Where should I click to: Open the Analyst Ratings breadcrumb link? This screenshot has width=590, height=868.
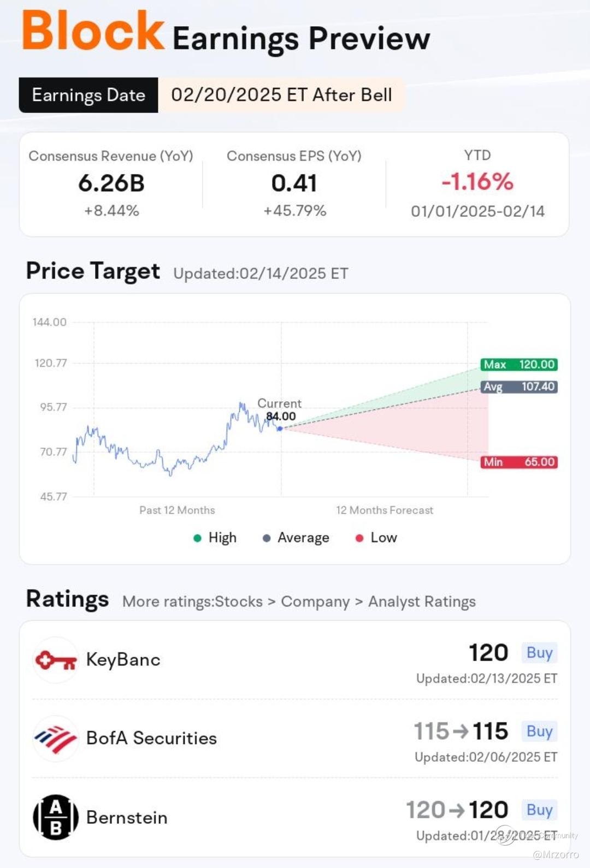coord(422,602)
